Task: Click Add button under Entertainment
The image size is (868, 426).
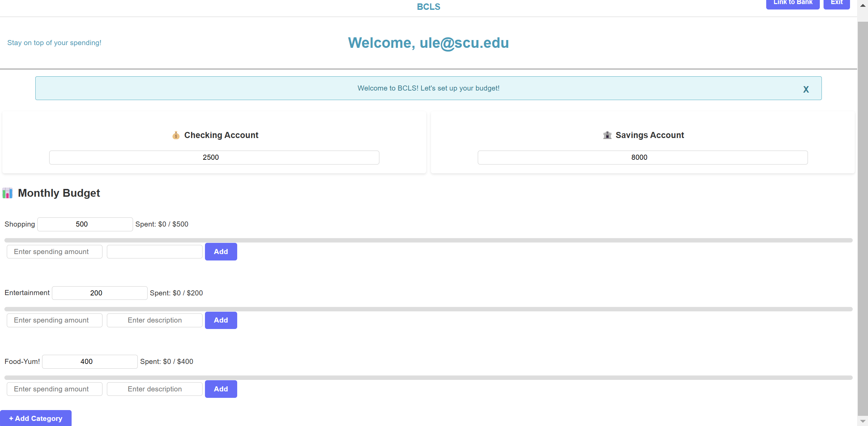Action: coord(221,320)
